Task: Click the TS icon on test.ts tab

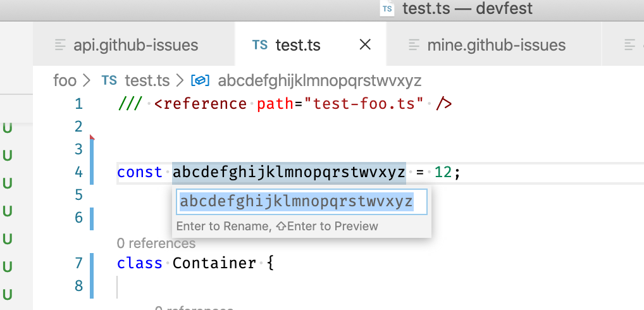Action: tap(259, 45)
